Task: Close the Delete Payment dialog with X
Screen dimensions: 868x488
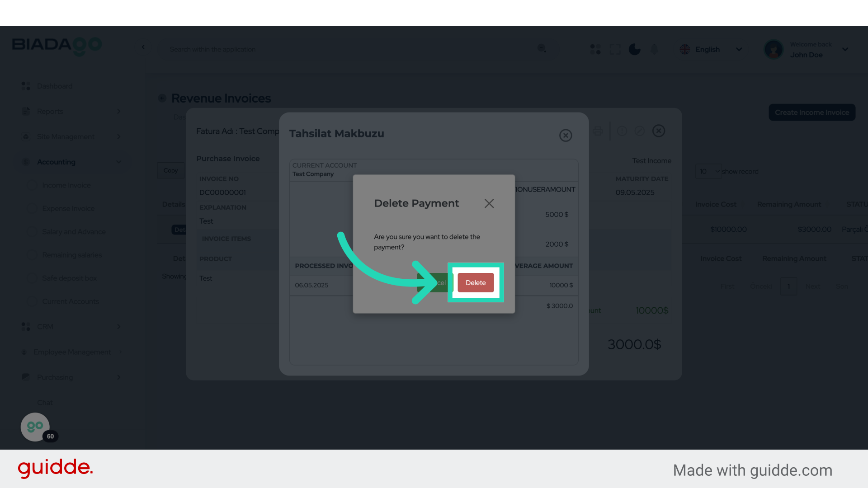Action: pos(489,203)
